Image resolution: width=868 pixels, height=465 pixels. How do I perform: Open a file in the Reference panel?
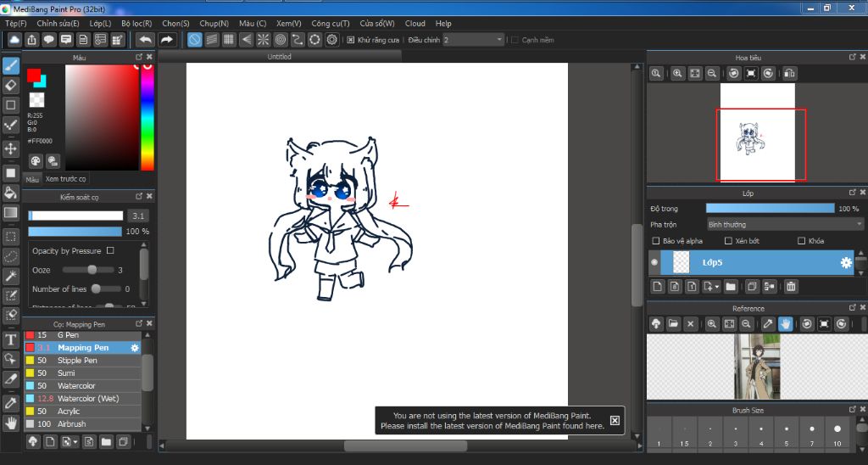click(673, 323)
